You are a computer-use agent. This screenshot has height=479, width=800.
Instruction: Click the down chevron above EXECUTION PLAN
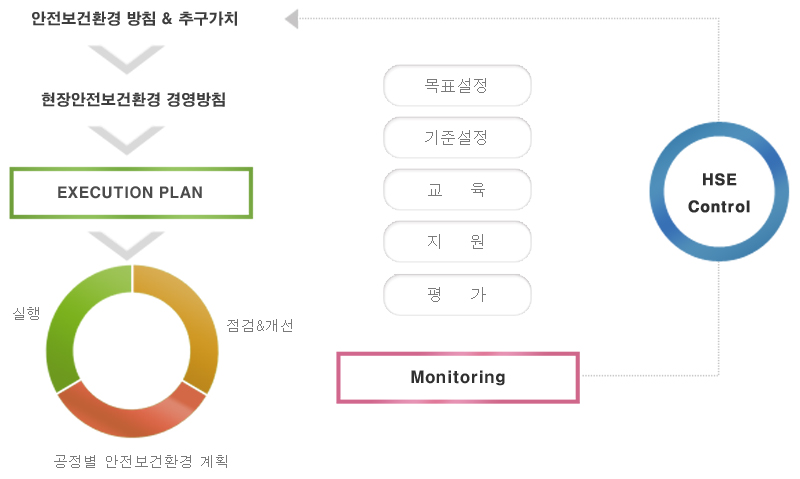click(x=126, y=138)
